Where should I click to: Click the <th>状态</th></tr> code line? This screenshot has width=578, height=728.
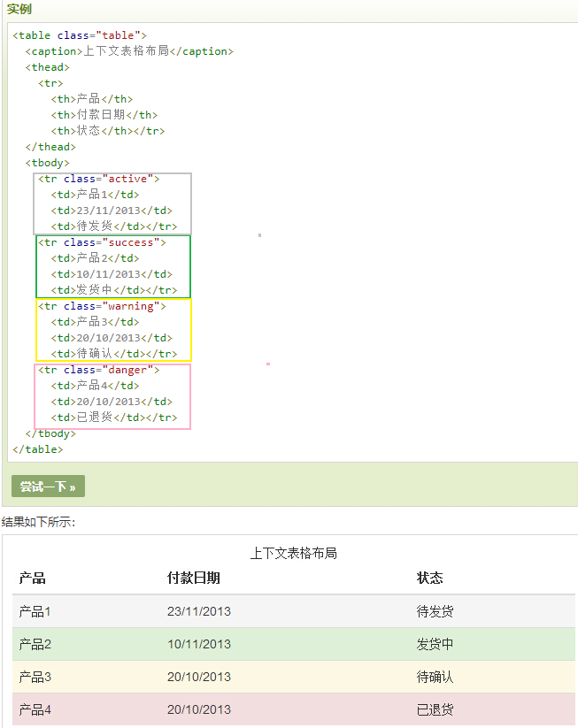(108, 130)
